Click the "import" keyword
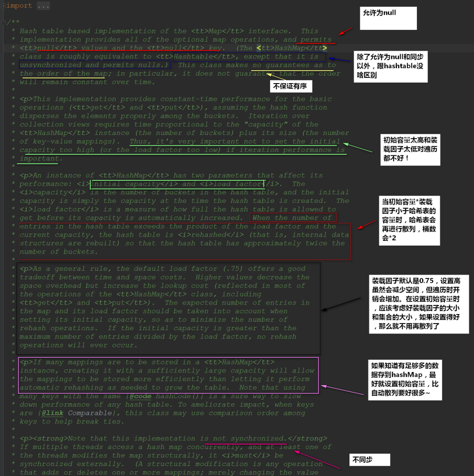Screen dimensions: 474x476 [x=19, y=6]
